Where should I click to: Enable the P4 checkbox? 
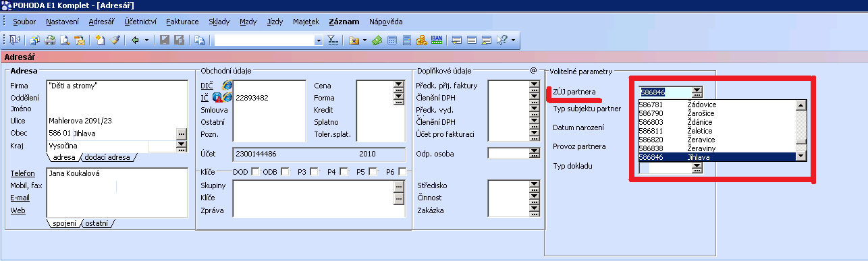pyautogui.click(x=344, y=172)
